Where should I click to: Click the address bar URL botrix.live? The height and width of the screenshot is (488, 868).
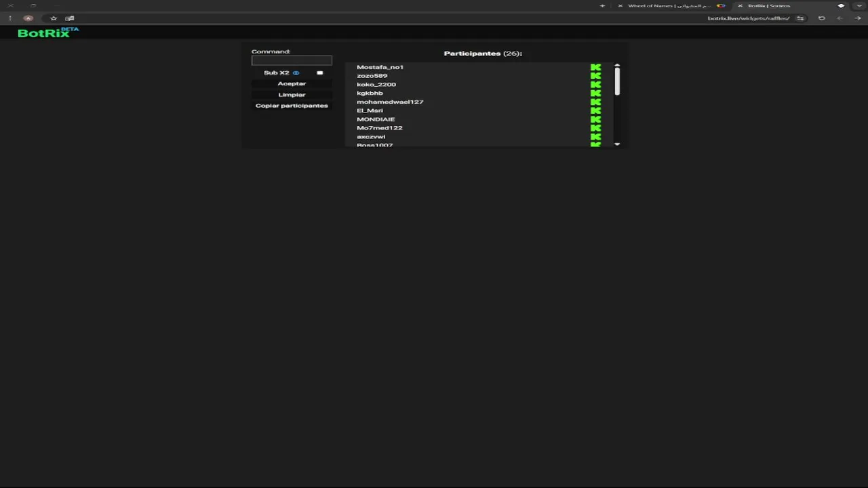point(749,18)
